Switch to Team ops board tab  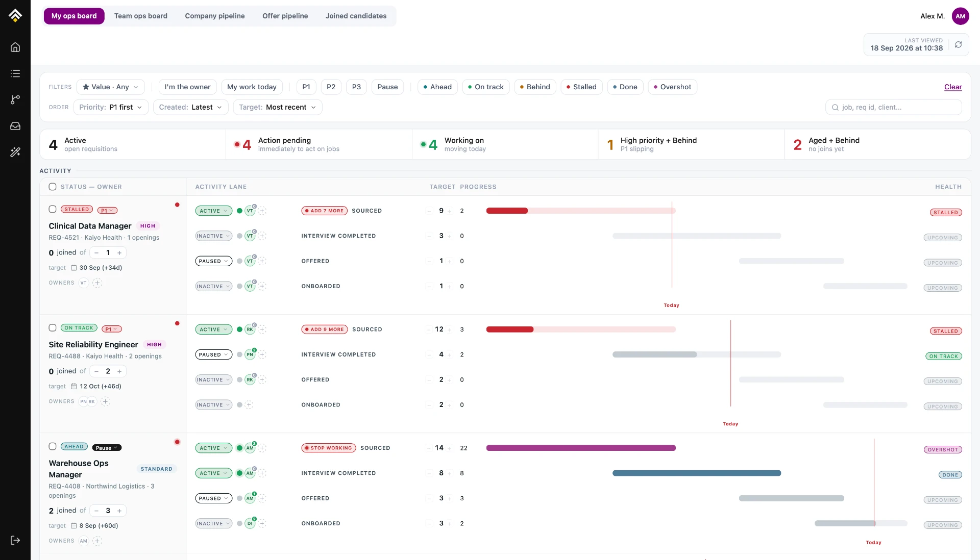coord(140,16)
